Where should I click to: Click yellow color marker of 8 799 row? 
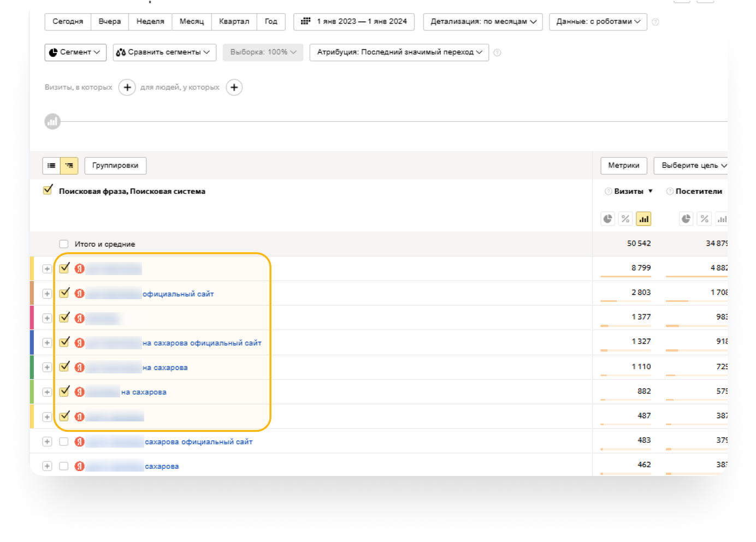pyautogui.click(x=32, y=269)
